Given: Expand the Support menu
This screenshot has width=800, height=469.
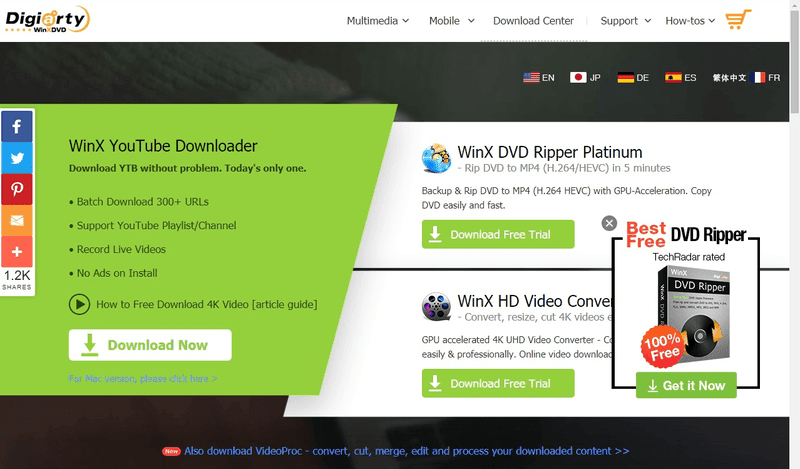Looking at the screenshot, I should coord(626,21).
